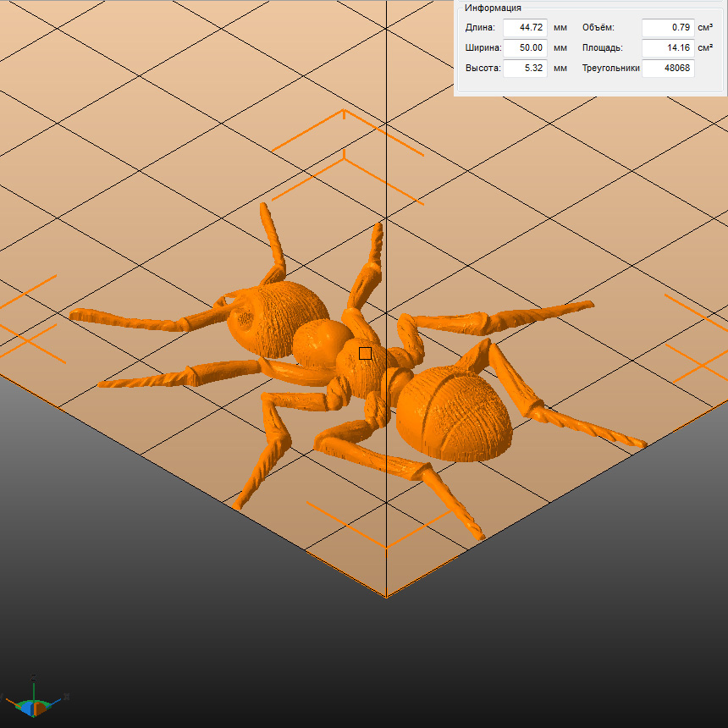Click the ant's middle thorax segment
Viewport: 728px width, 728px height.
322,343
